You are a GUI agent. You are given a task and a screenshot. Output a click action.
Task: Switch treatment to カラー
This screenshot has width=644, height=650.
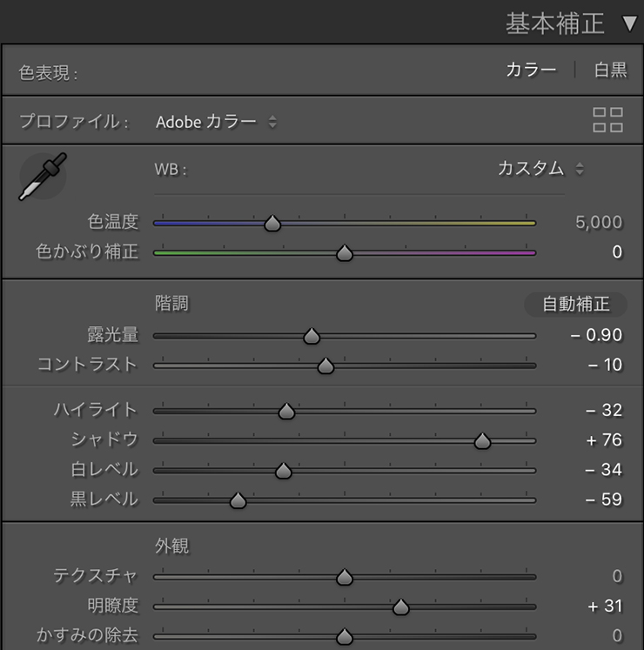click(x=531, y=70)
